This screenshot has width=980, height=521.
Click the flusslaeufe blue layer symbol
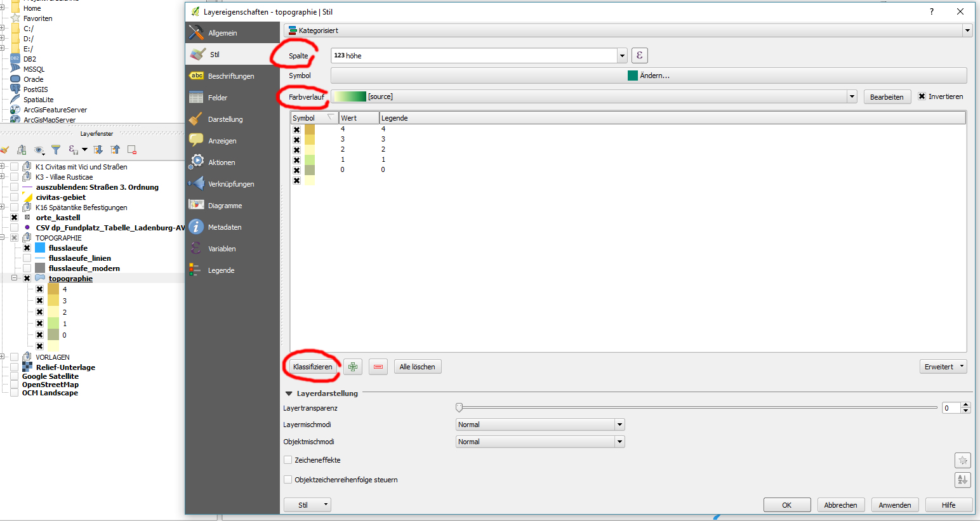tap(40, 248)
